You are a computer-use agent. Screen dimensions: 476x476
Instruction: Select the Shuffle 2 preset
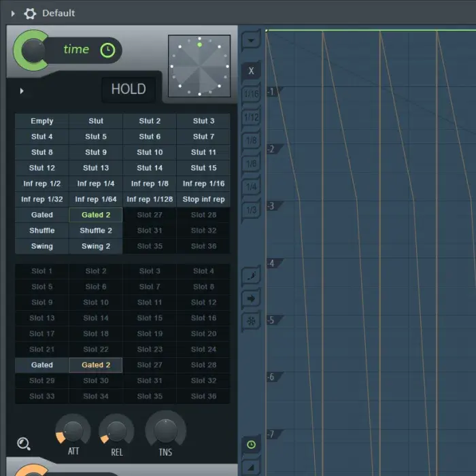click(x=96, y=231)
